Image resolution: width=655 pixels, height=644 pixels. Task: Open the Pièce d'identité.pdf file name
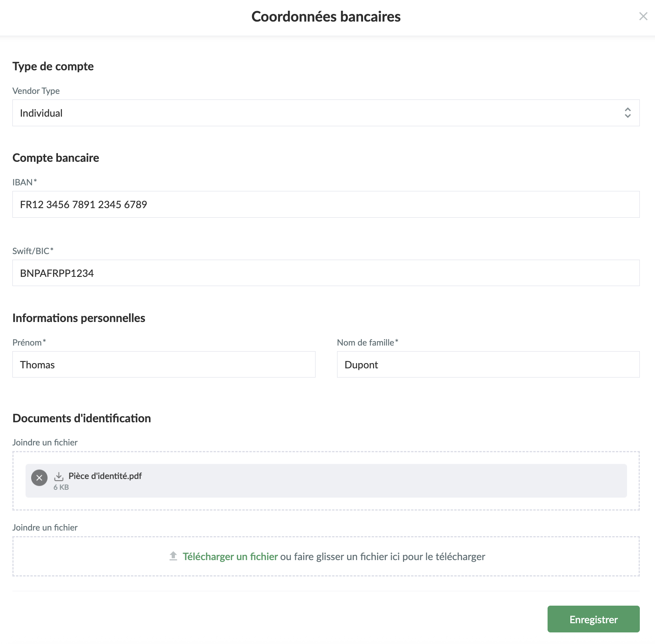[105, 476]
